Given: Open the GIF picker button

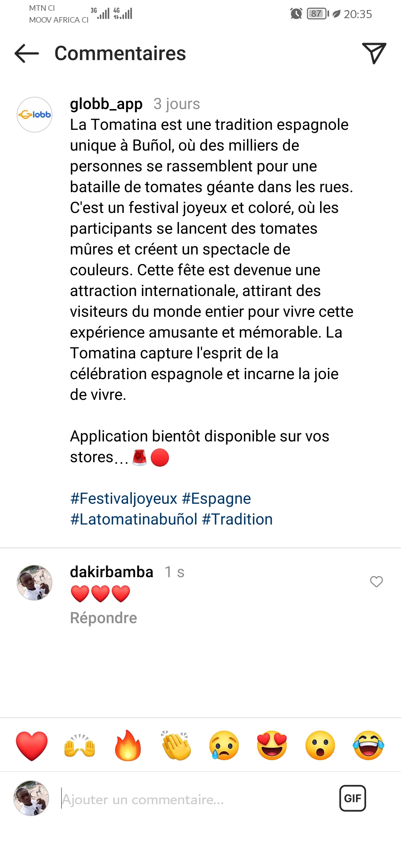Looking at the screenshot, I should click(352, 798).
